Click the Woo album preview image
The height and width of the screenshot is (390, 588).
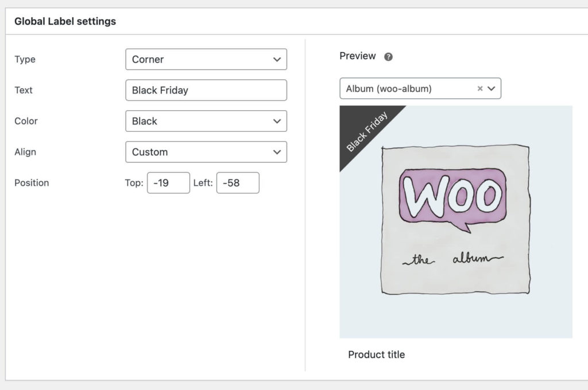[456, 222]
